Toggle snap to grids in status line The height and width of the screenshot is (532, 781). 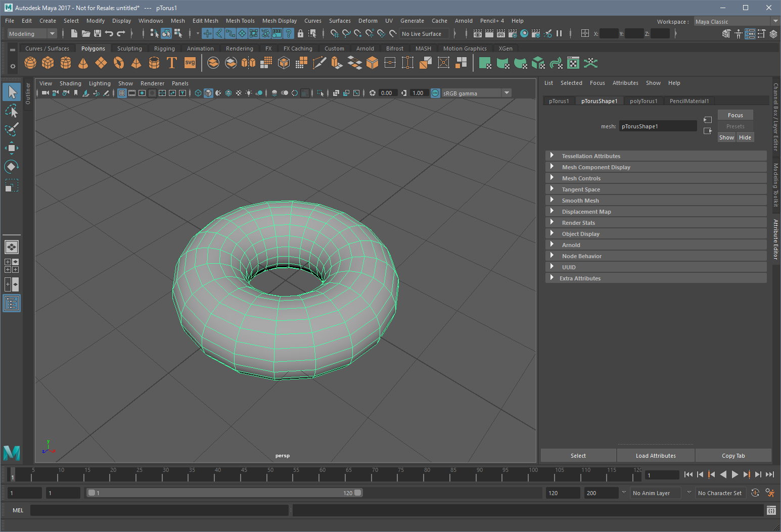334,34
